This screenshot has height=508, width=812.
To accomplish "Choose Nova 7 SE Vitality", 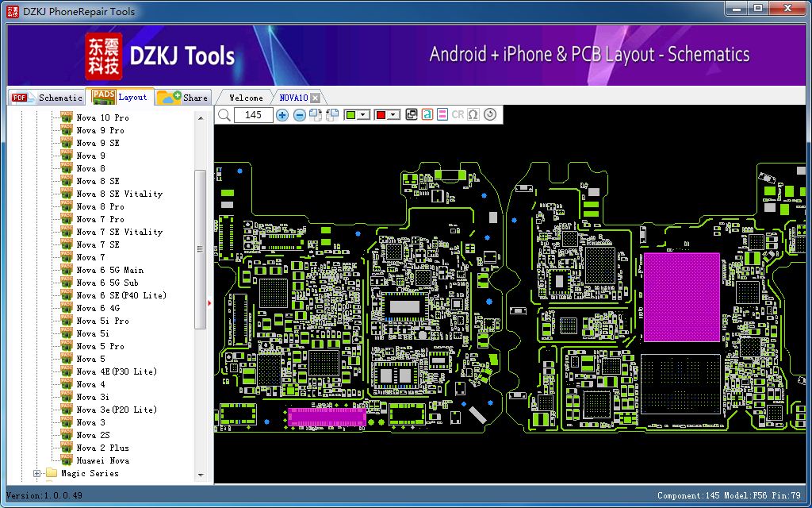I will (119, 232).
